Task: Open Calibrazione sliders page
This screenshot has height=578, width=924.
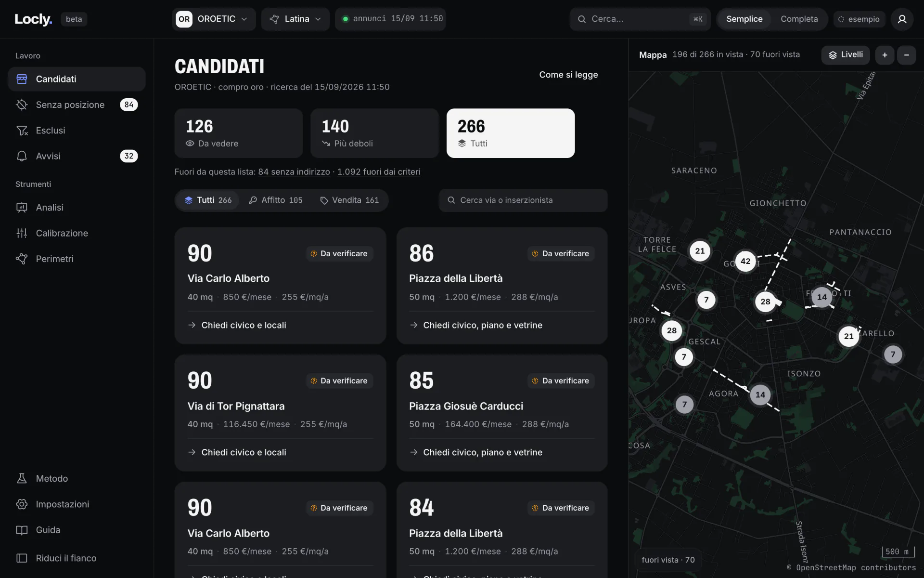Action: (77, 233)
